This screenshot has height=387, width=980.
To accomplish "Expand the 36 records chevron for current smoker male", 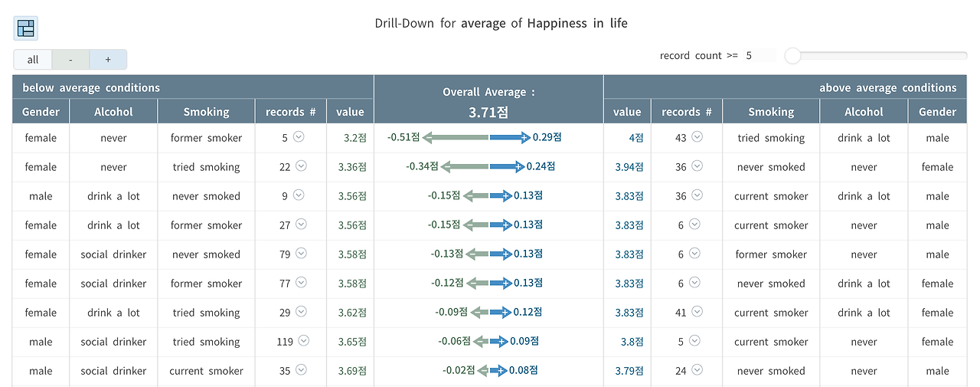I will tap(697, 195).
